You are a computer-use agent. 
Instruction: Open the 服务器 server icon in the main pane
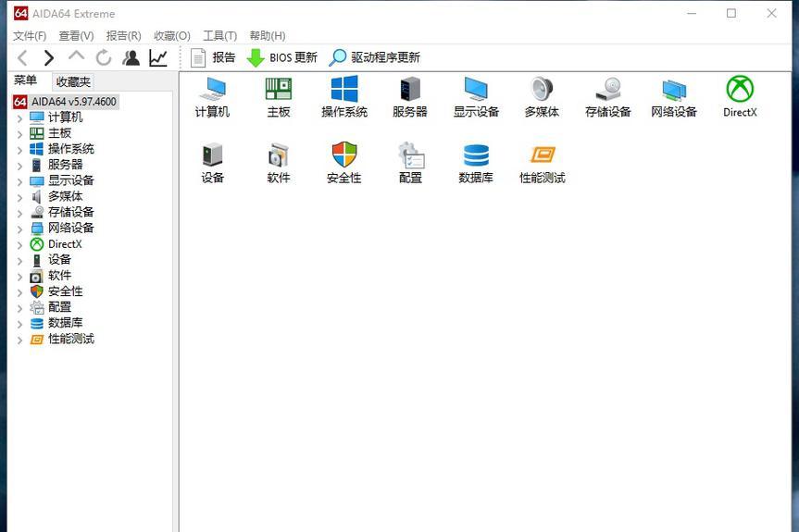[x=410, y=97]
